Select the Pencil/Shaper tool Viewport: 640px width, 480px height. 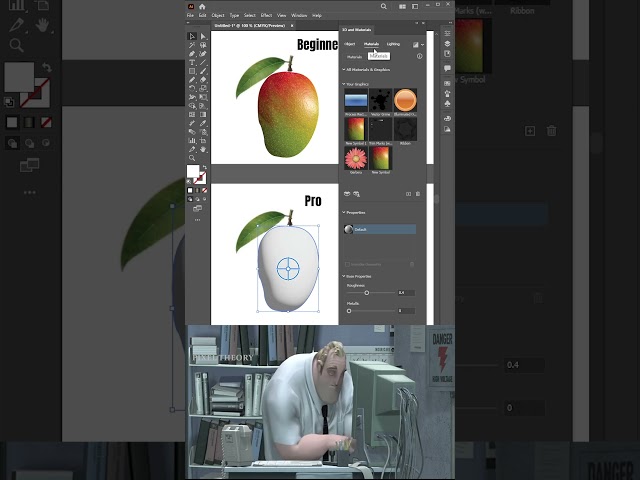tap(192, 80)
